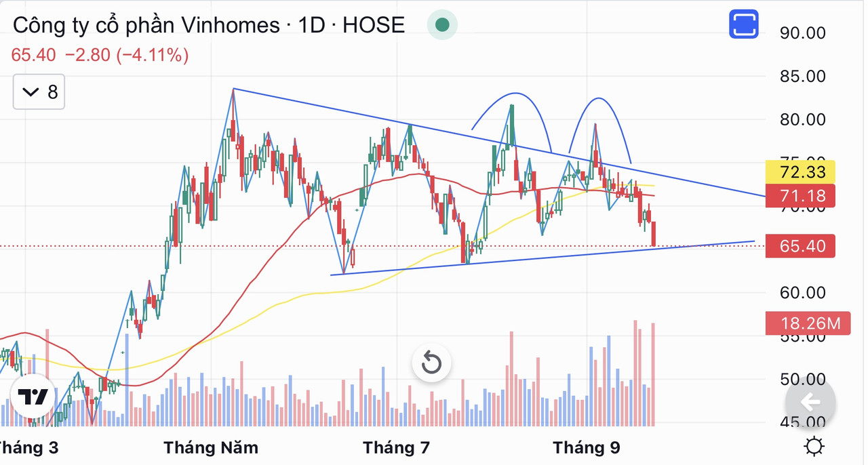The width and height of the screenshot is (868, 465).
Task: Click the yellow 72.33 moving average label
Action: point(800,172)
